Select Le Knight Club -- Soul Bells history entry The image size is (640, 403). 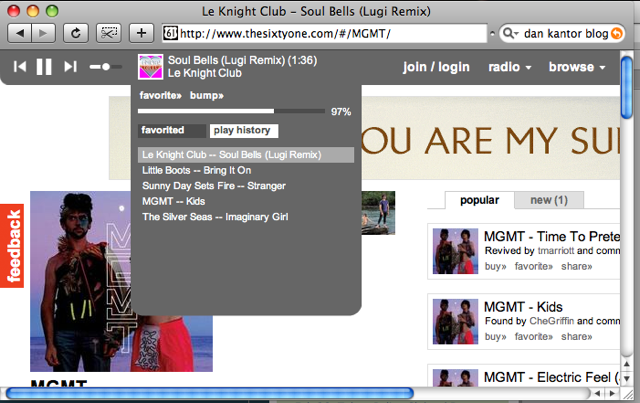coord(246,155)
